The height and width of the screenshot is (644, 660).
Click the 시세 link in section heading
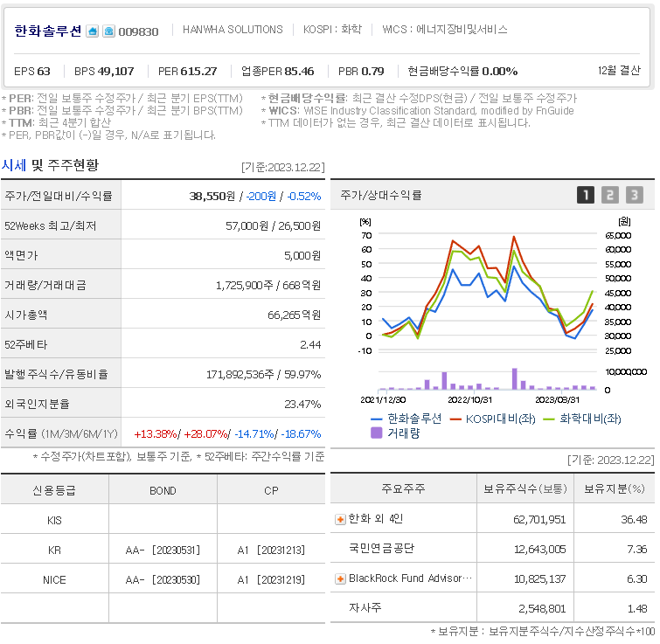click(x=13, y=165)
